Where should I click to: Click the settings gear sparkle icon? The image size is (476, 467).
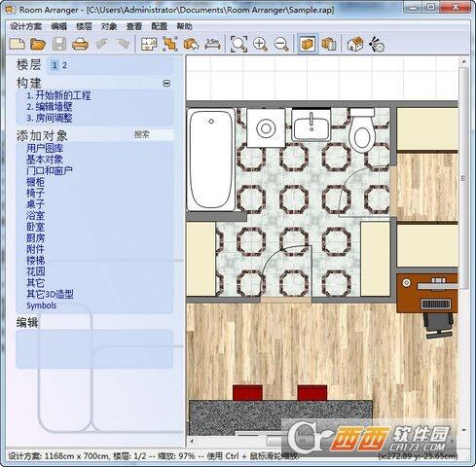pos(377,44)
